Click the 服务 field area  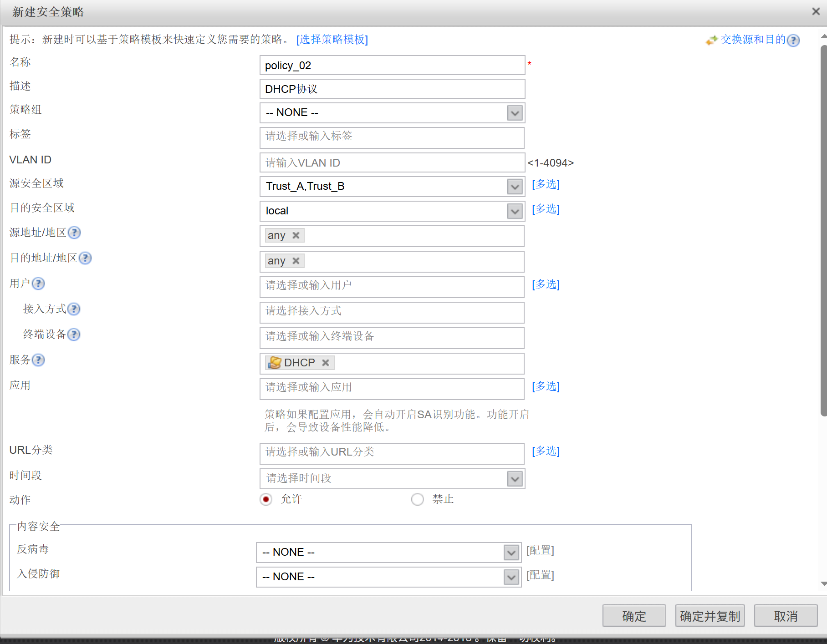[392, 364]
